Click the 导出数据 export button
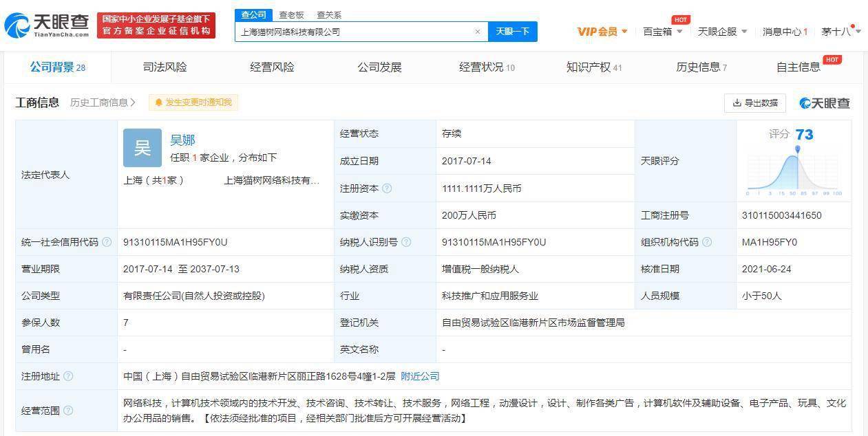The width and height of the screenshot is (868, 436). tap(755, 102)
